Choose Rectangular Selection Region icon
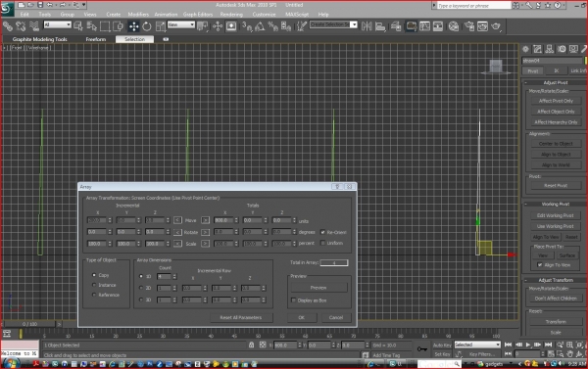588x369 pixels. (x=105, y=26)
